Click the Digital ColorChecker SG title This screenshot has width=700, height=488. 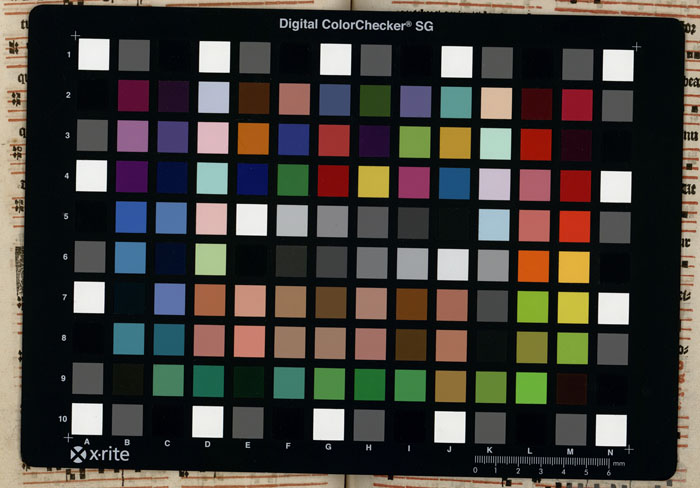(x=356, y=25)
